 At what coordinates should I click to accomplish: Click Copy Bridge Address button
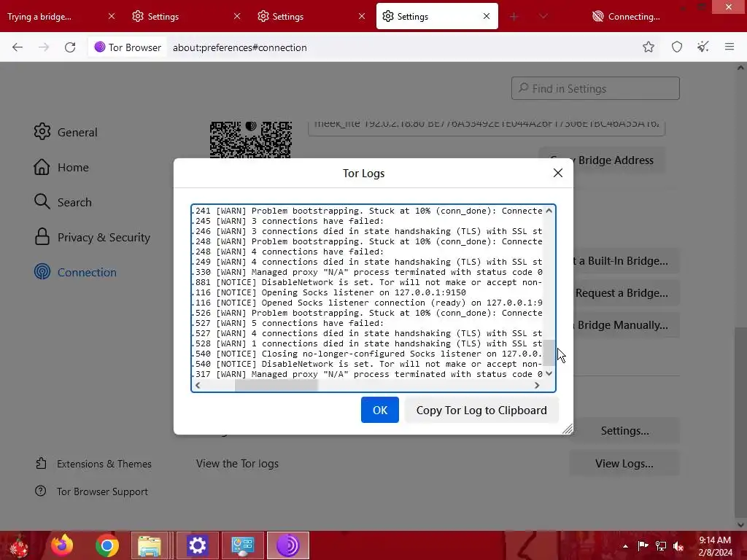click(602, 160)
